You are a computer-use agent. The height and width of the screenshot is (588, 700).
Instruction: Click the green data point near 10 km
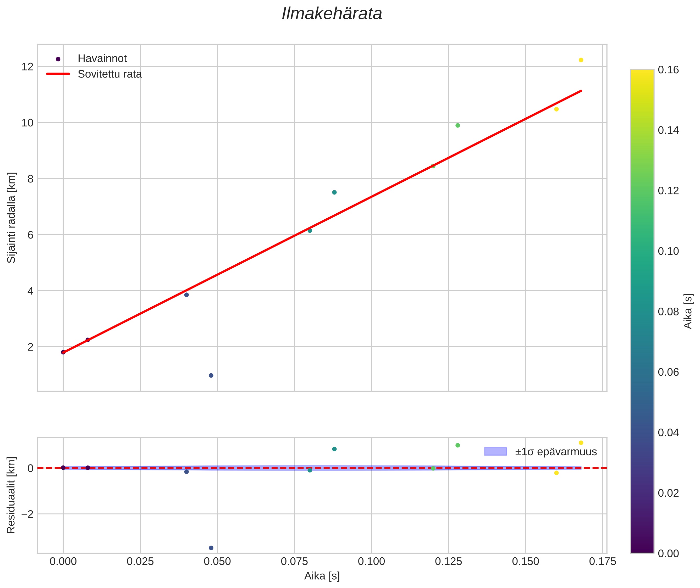pyautogui.click(x=458, y=125)
